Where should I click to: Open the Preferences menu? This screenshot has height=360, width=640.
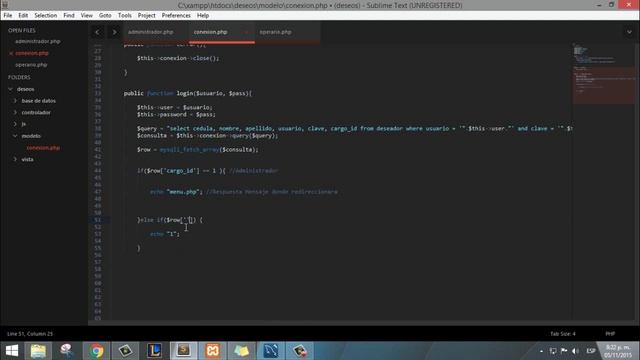176,16
